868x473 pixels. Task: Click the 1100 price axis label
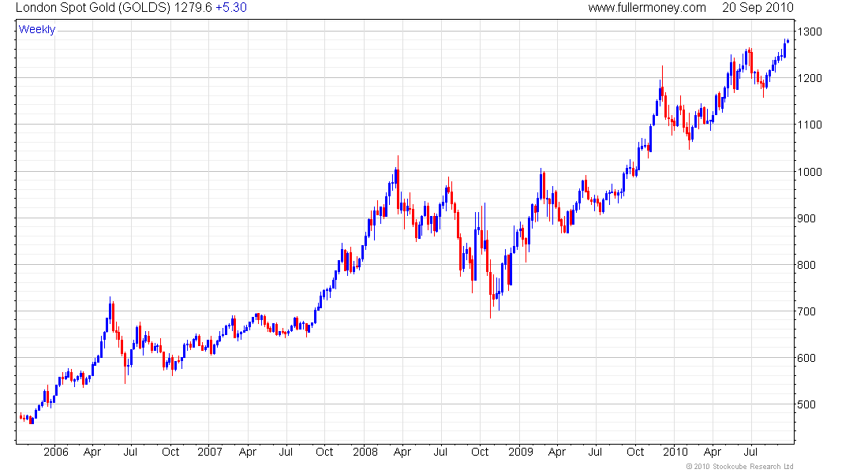(810, 125)
